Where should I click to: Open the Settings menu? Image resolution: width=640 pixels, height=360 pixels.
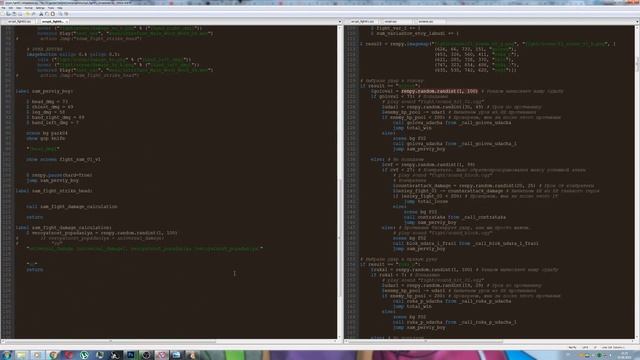pos(40,8)
